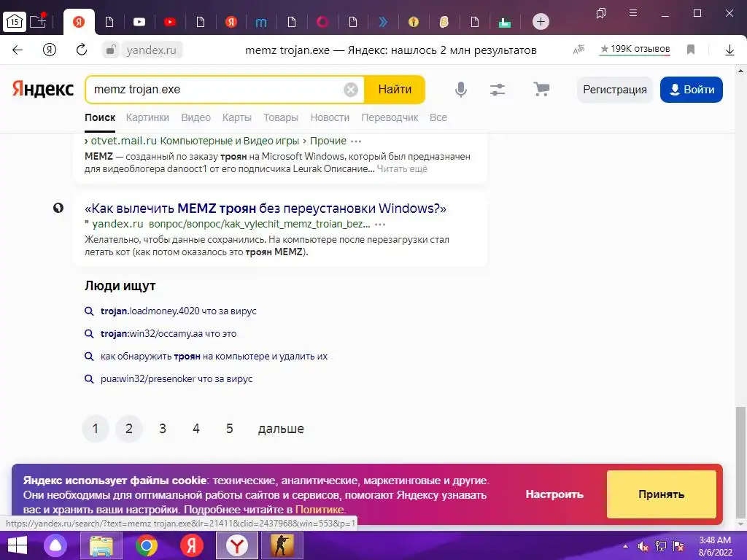The width and height of the screenshot is (747, 560).
Task: Bookmark this page with bookmark icon
Action: [690, 50]
